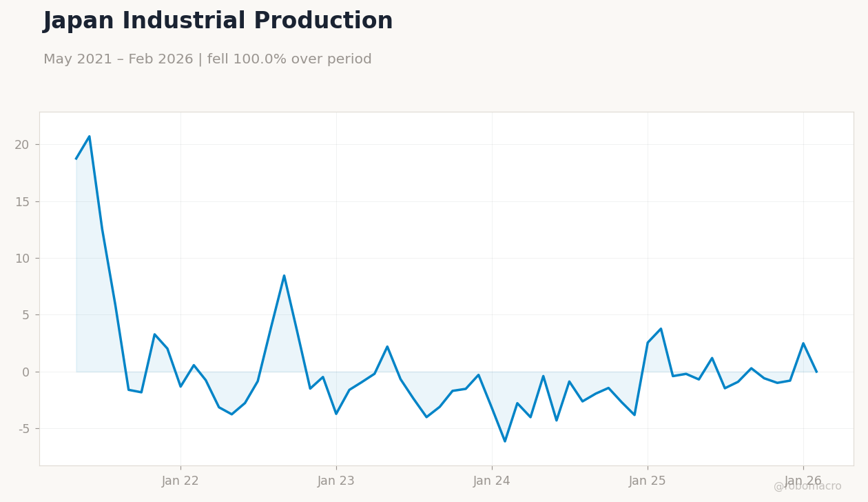Click x-axis label Jan 23
Viewport: 868px width, 502px height.
point(336,481)
